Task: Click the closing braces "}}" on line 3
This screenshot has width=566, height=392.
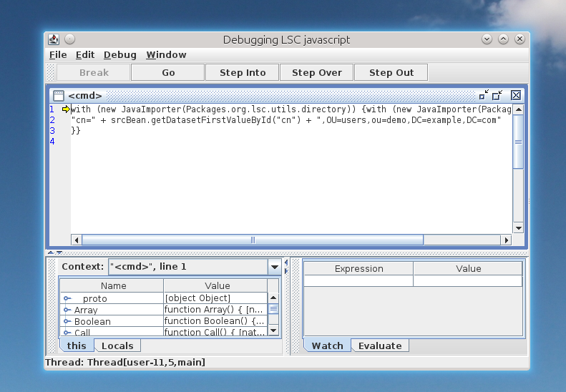Action: (x=76, y=131)
